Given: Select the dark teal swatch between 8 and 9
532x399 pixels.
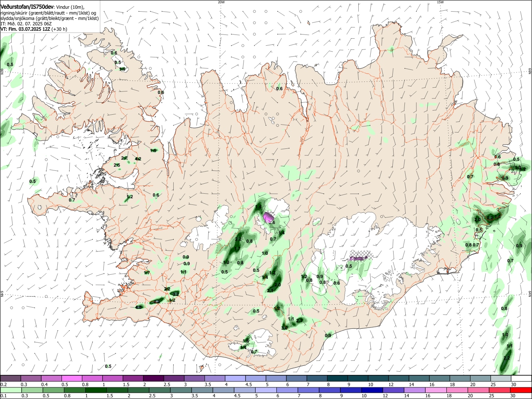Looking at the screenshot, I should (x=337, y=379).
